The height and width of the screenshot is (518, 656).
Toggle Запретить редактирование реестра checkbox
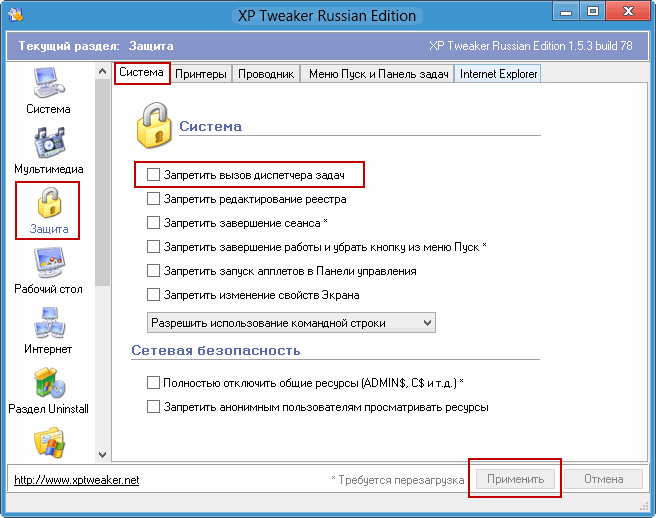click(x=153, y=199)
